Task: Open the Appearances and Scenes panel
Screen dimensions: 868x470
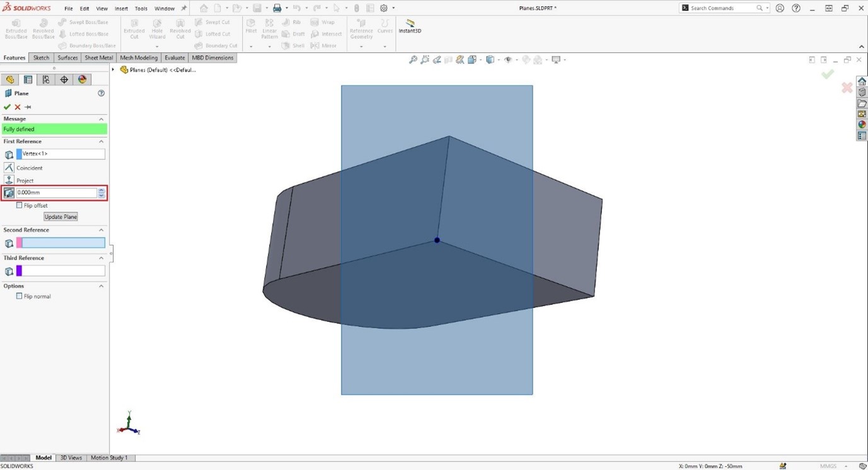Action: [862, 124]
